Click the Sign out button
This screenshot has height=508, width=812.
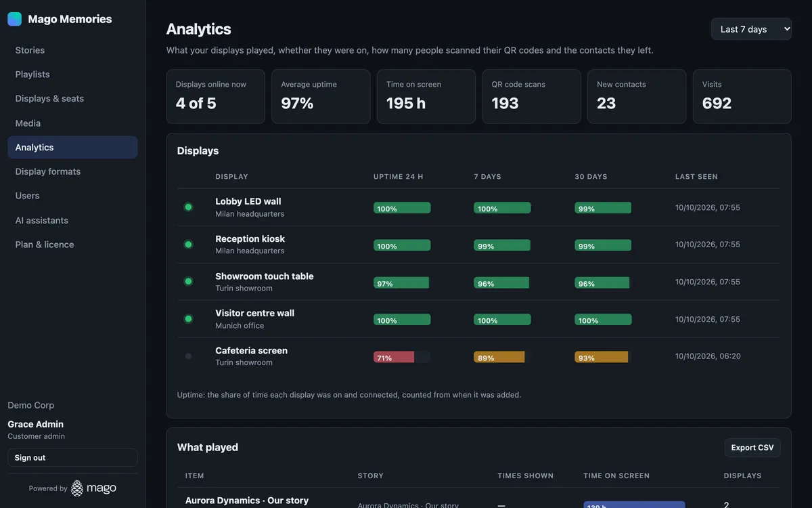click(x=72, y=458)
